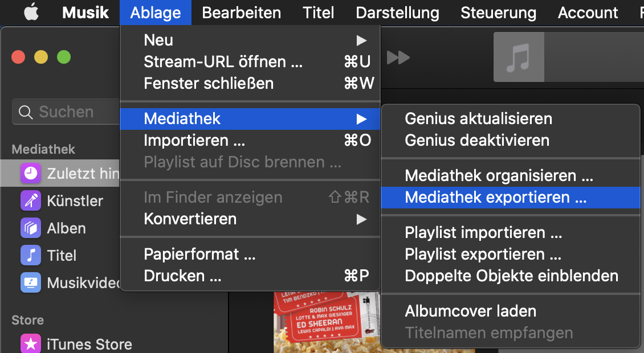Expand the Konvertieren submenu
644x353 pixels.
(x=250, y=219)
